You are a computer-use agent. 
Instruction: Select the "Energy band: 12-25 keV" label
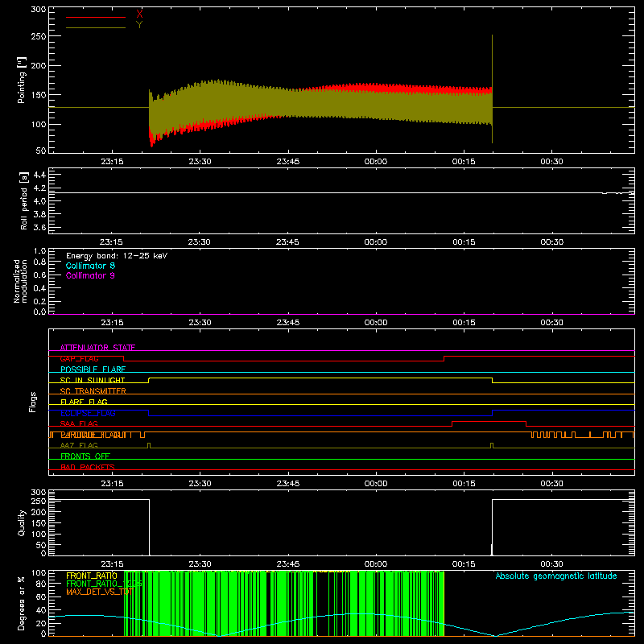pos(117,256)
